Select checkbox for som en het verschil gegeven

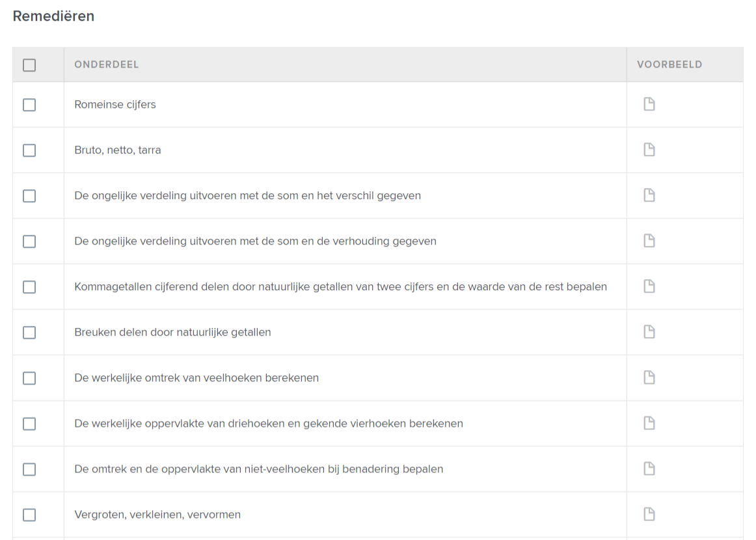coord(29,196)
